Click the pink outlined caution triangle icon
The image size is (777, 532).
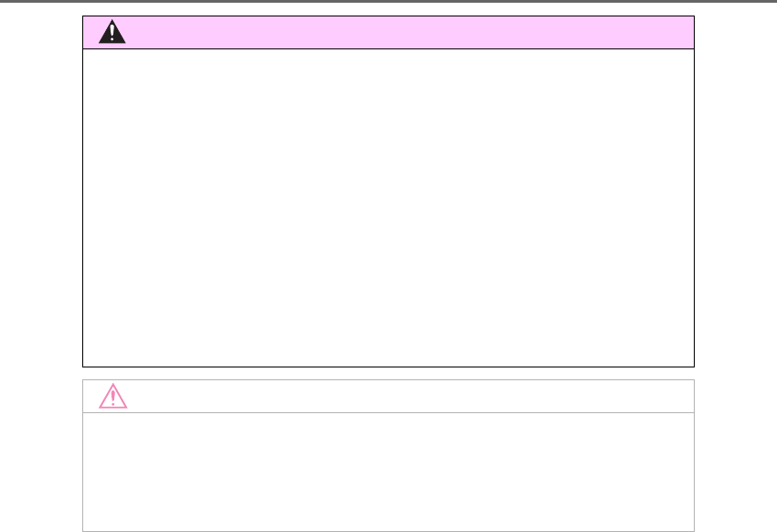(x=113, y=396)
